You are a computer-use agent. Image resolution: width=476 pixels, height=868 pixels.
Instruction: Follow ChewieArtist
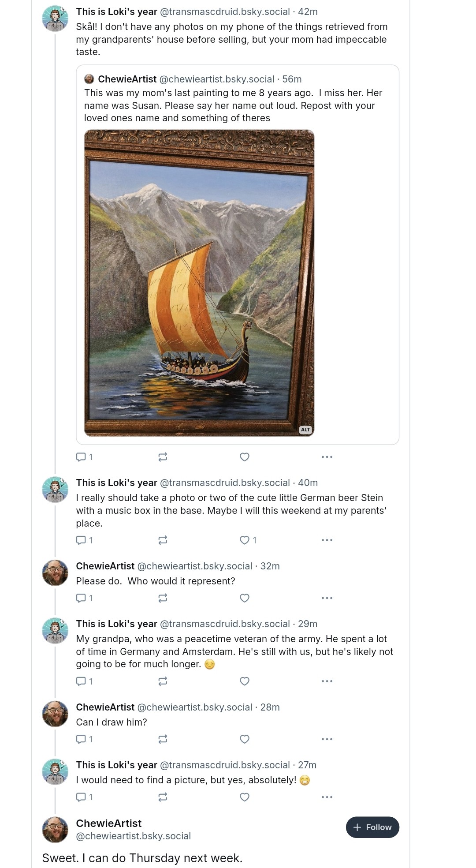click(x=372, y=827)
